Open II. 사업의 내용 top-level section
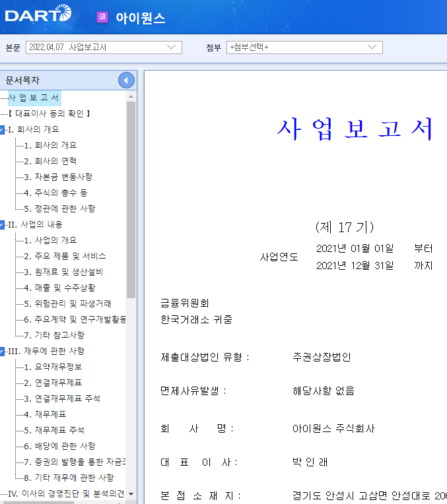Viewport: 447px width, 504px height. (35, 224)
